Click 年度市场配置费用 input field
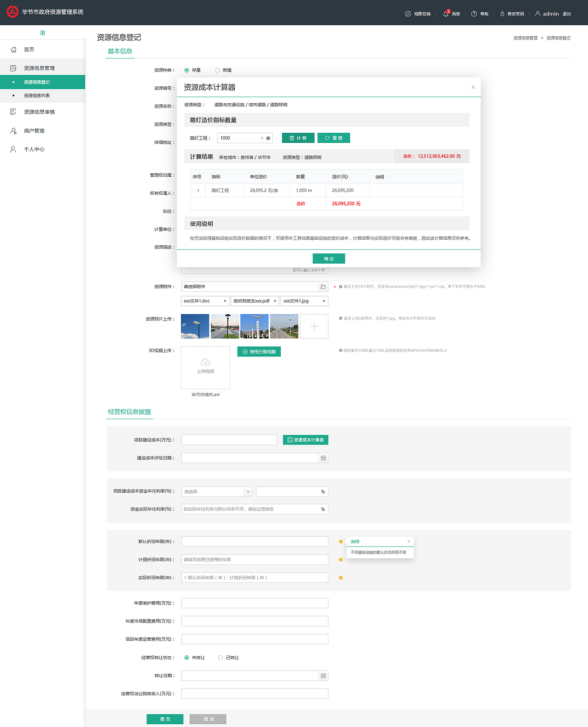The image size is (588, 727). [x=255, y=621]
